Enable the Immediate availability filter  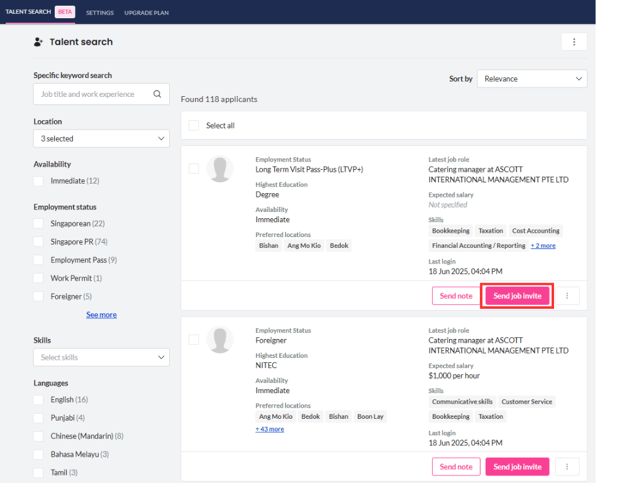pos(38,181)
